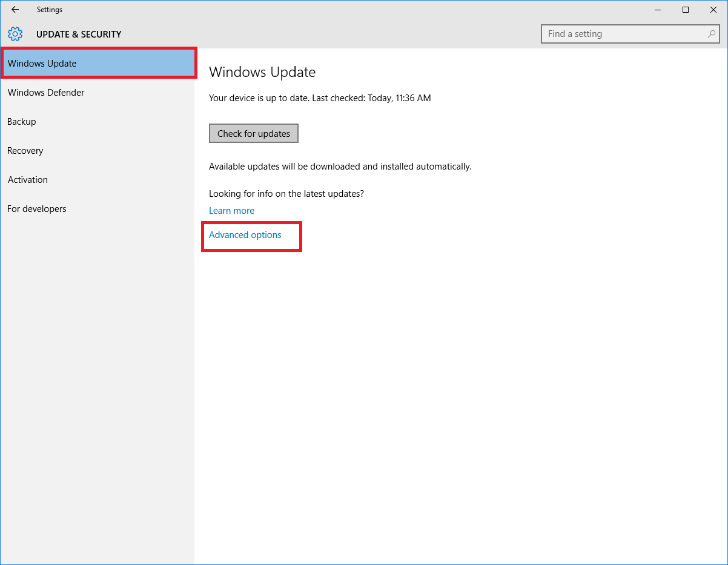Screen dimensions: 728x565
Task: Click the Settings title bar label
Action: point(50,10)
